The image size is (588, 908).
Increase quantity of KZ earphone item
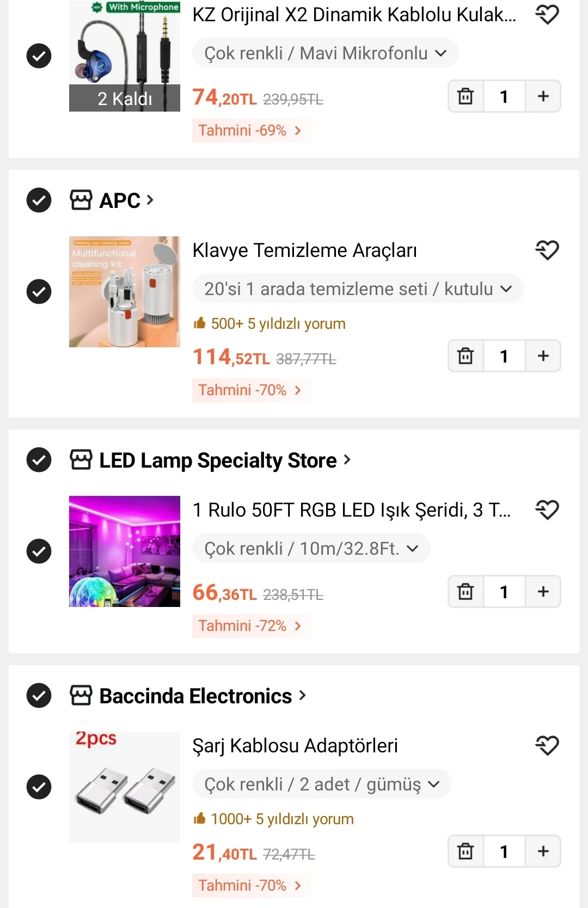543,96
